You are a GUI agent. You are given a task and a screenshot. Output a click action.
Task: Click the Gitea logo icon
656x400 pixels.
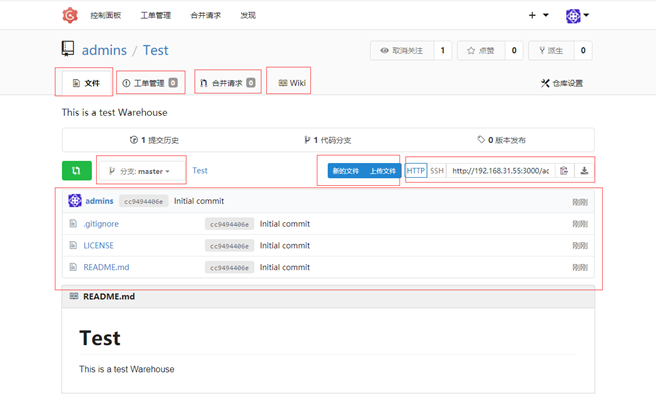tap(70, 15)
